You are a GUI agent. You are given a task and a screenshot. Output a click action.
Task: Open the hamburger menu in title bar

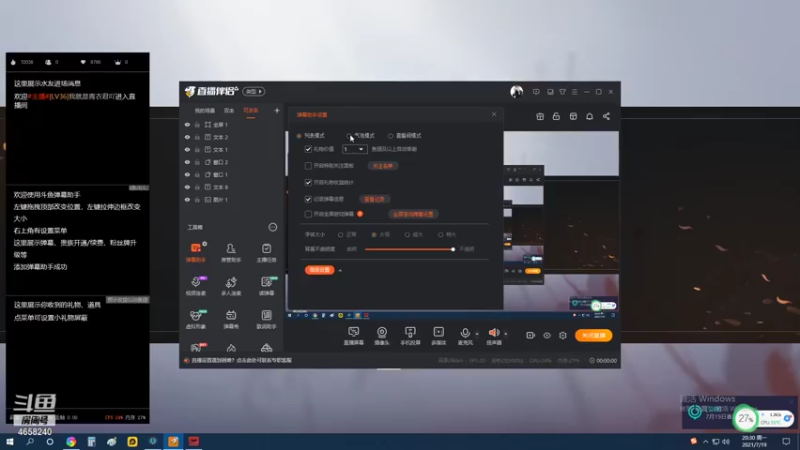(x=574, y=92)
